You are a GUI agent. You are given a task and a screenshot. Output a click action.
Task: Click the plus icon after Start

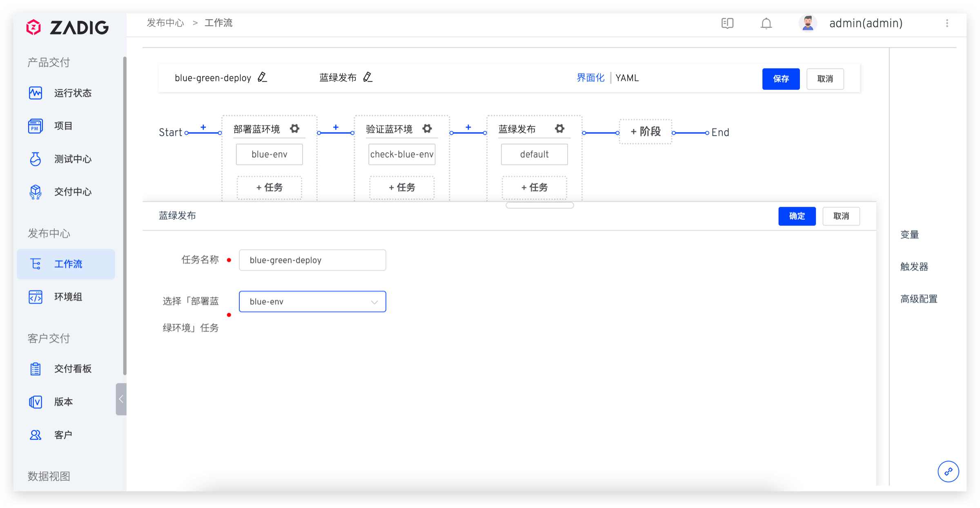pos(203,127)
